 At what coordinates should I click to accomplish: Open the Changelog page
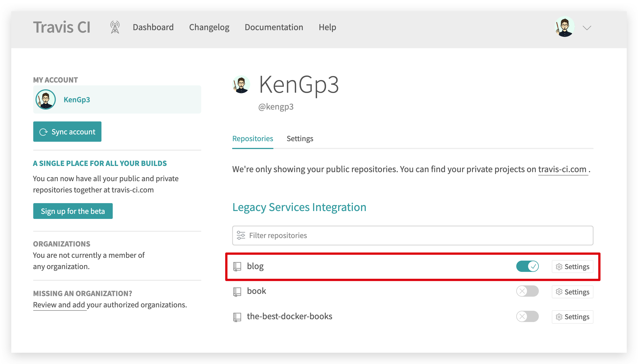tap(209, 27)
